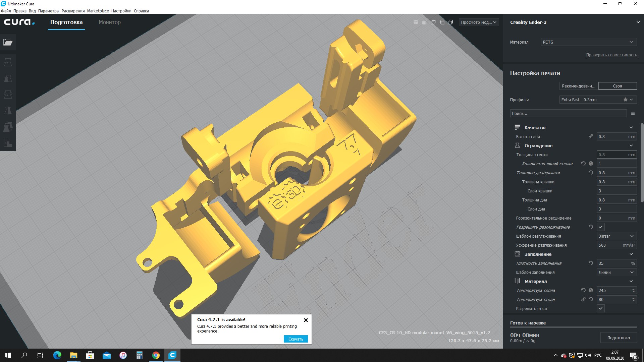Switch to right side view icon

point(451,22)
